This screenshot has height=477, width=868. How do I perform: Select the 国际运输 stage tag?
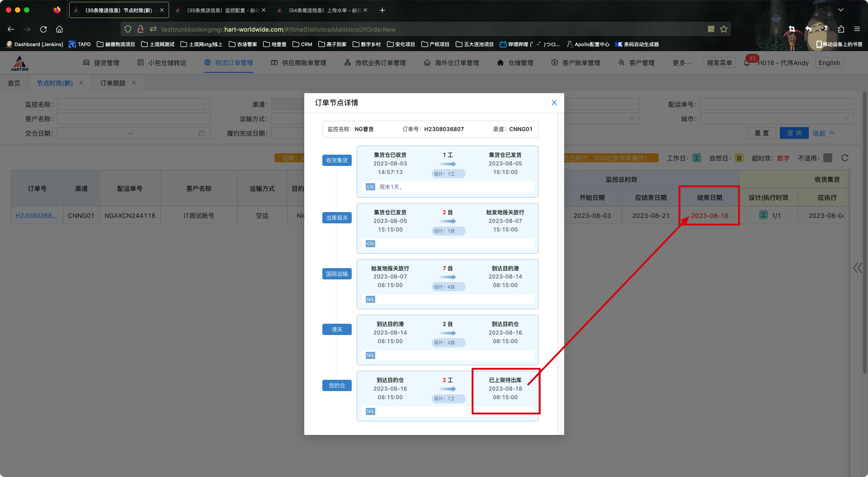[337, 274]
